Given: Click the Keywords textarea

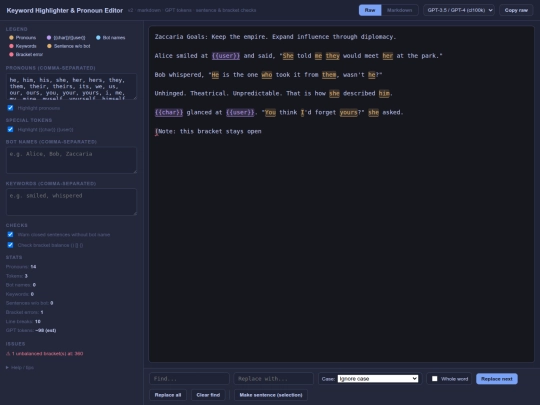Looking at the screenshot, I should [71, 202].
